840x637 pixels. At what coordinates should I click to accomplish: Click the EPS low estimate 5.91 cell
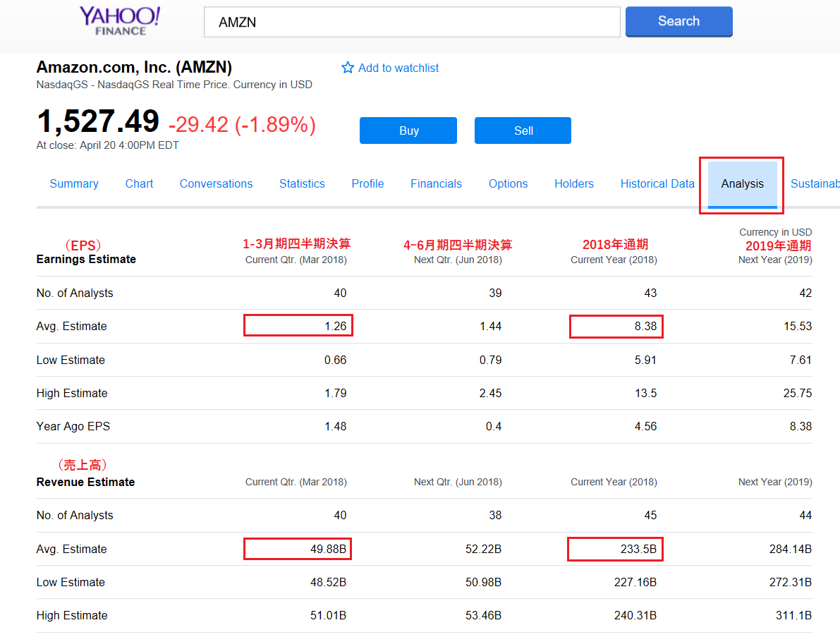coord(645,360)
